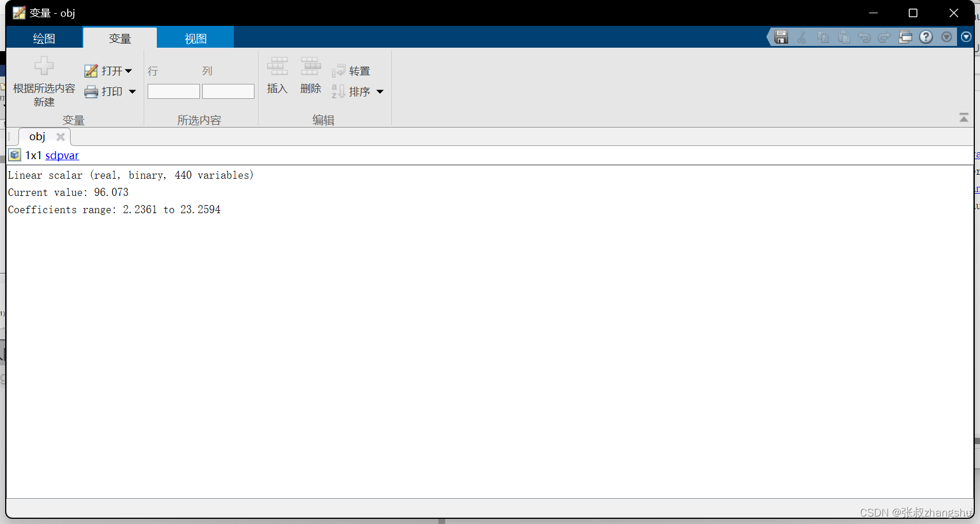This screenshot has width=980, height=524.
Task: Open the sdpvar hyperlink
Action: 61,155
